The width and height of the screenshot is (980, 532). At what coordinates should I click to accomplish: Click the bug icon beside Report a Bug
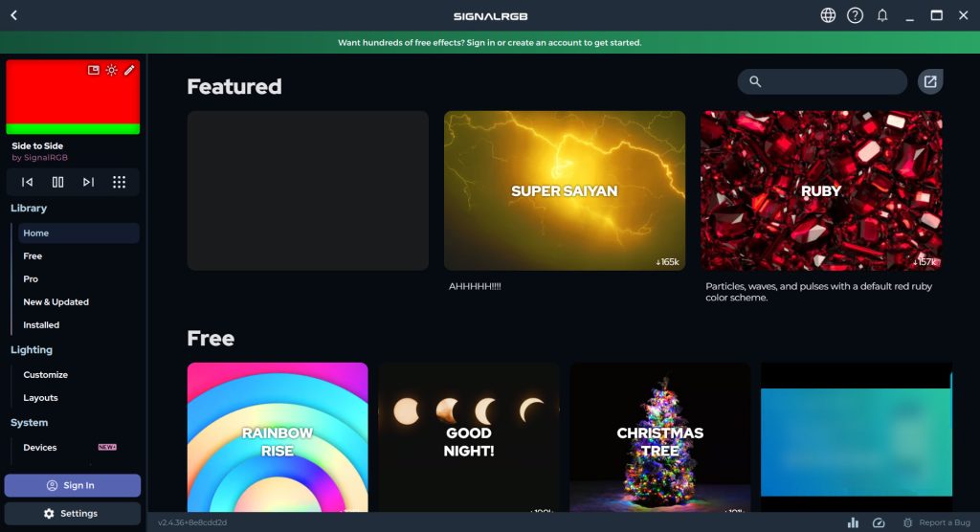click(x=907, y=522)
